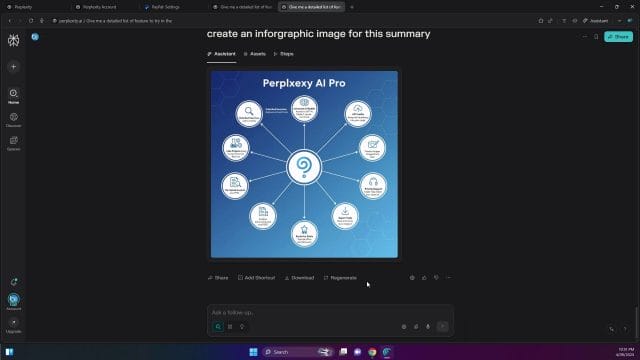The width and height of the screenshot is (640, 360).
Task: Click the attach file icon in the follow-up box
Action: point(416,327)
